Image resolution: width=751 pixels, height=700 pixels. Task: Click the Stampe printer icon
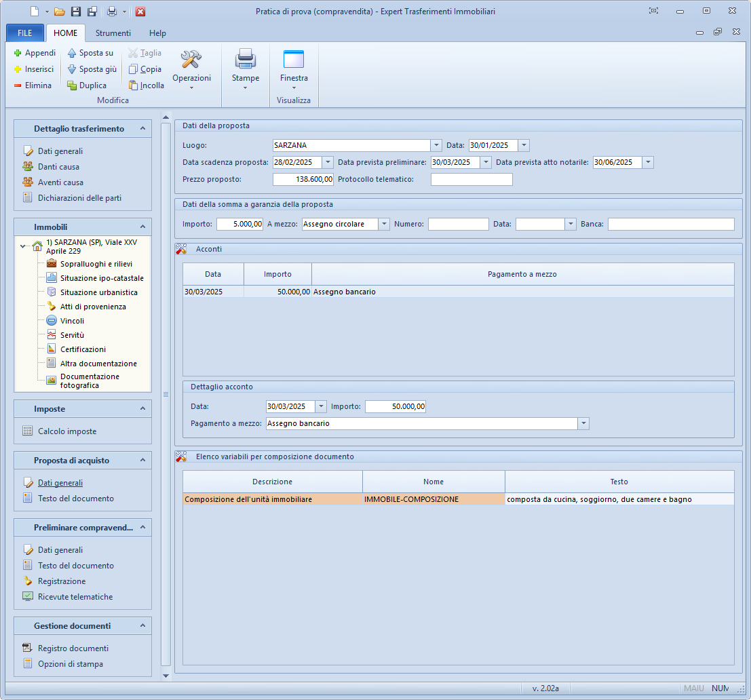pos(245,60)
